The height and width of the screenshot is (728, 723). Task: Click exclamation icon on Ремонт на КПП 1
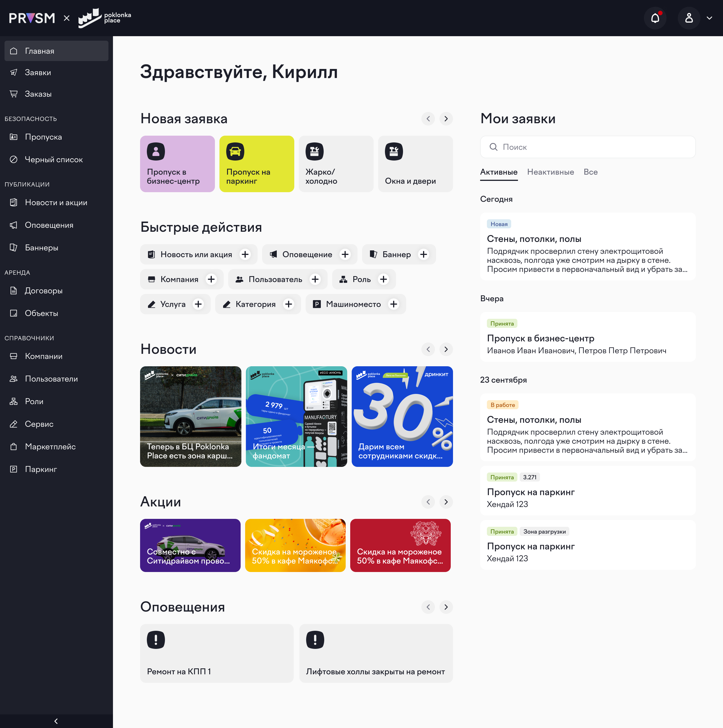click(x=156, y=640)
